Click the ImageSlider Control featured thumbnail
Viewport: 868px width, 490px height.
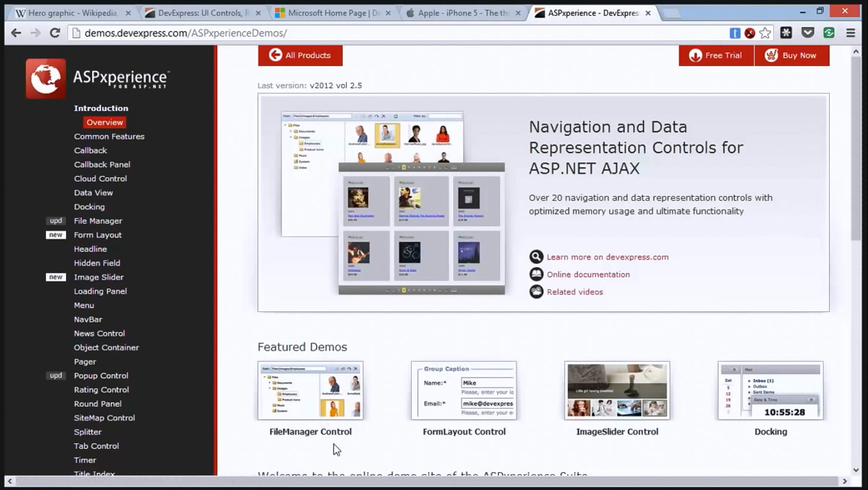(617, 390)
